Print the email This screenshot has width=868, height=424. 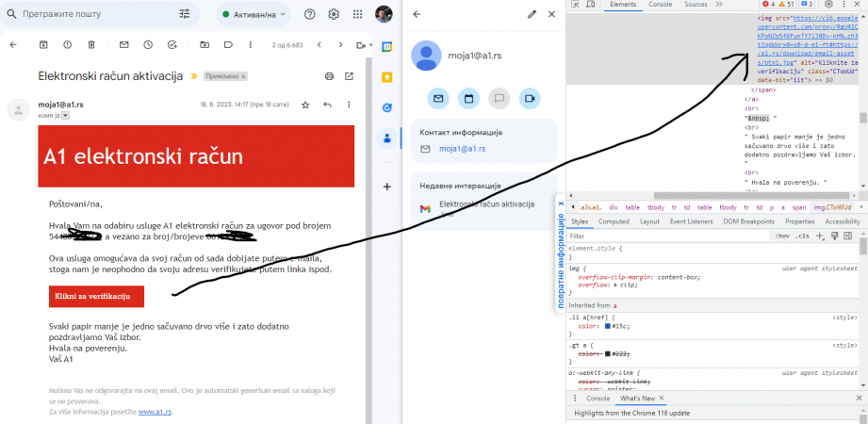(x=329, y=75)
